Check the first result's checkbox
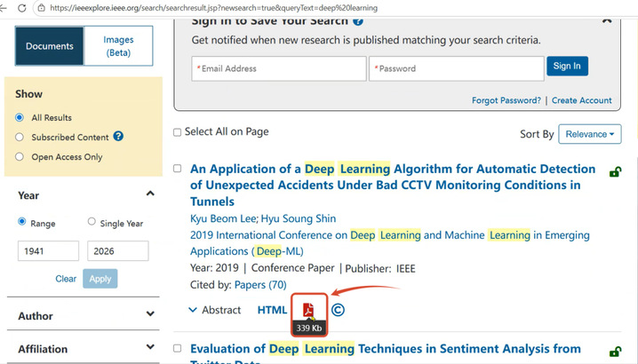Image resolution: width=638 pixels, height=364 pixels. tap(177, 169)
